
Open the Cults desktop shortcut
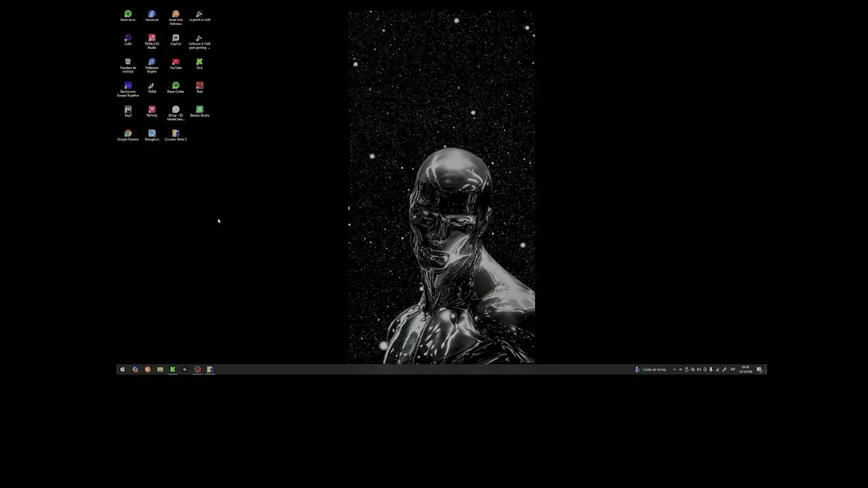(x=128, y=39)
